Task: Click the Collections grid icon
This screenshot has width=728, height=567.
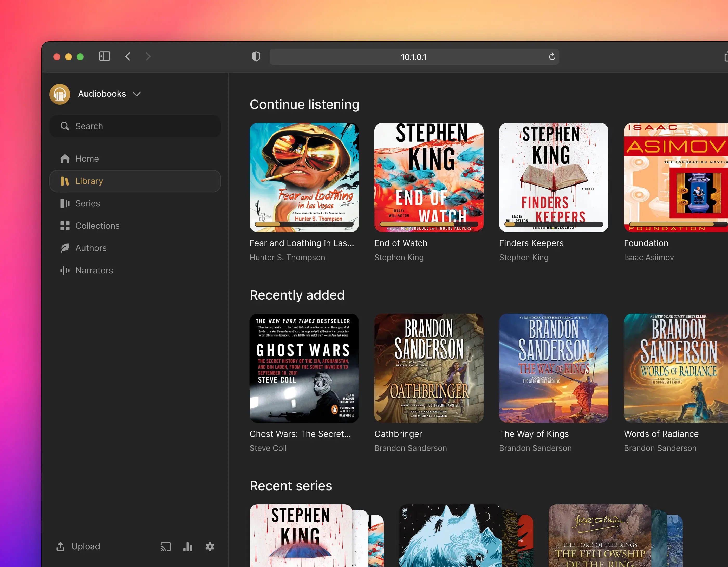Action: pyautogui.click(x=65, y=226)
